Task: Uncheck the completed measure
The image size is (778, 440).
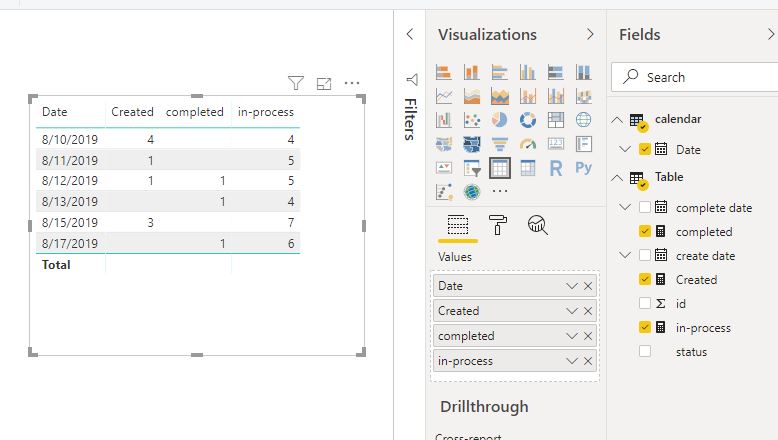Action: [645, 231]
